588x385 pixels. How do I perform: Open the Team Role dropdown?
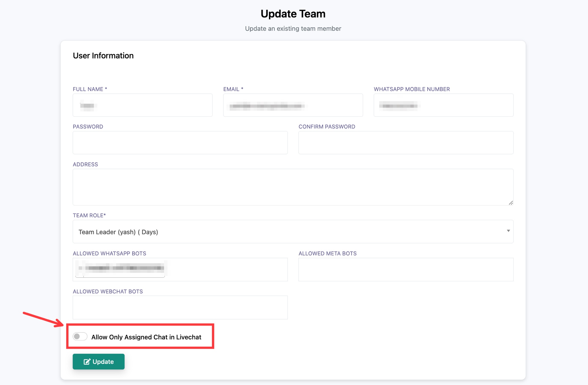click(x=293, y=232)
